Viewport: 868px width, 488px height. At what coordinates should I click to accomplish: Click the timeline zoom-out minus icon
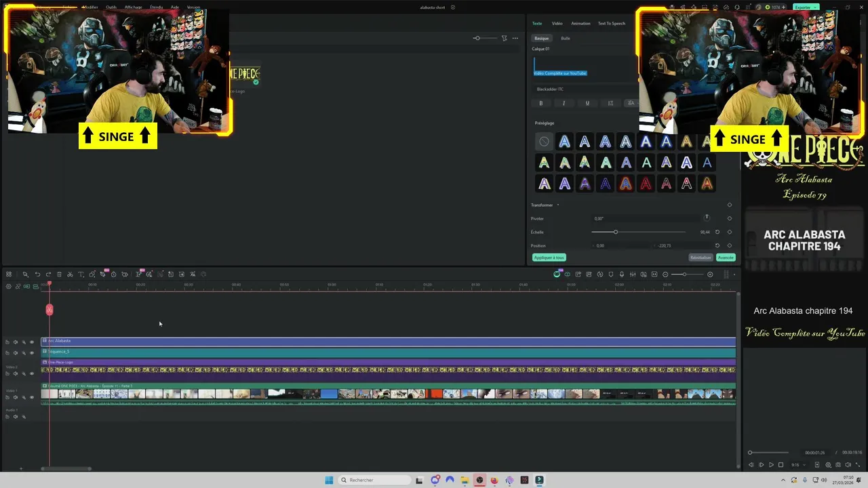pyautogui.click(x=665, y=274)
